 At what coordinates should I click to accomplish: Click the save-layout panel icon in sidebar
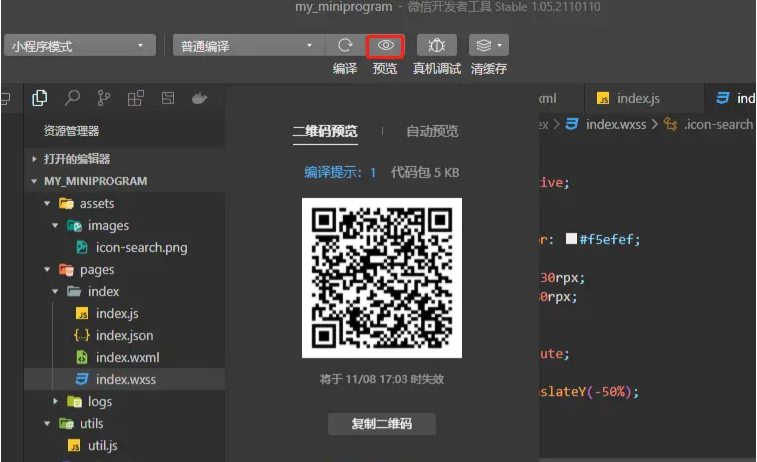click(168, 98)
